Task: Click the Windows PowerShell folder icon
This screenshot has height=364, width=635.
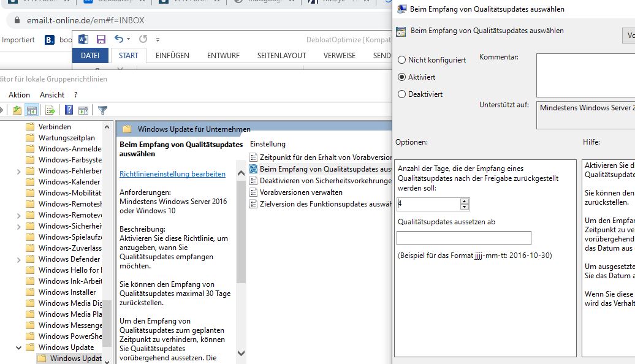Action: (x=30, y=336)
